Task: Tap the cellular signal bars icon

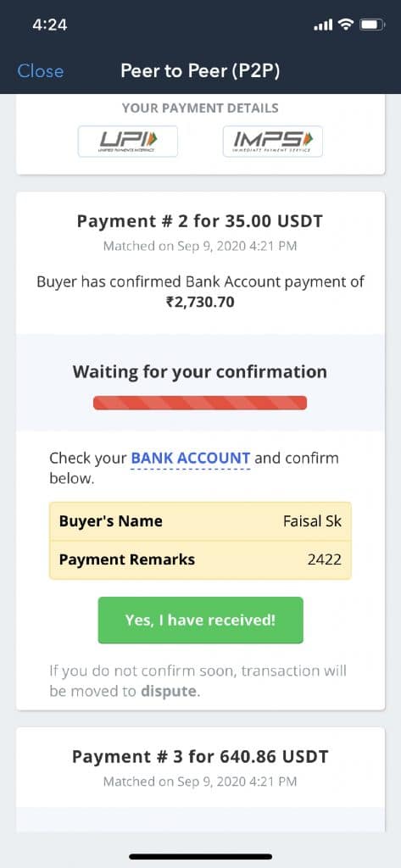Action: [323, 25]
